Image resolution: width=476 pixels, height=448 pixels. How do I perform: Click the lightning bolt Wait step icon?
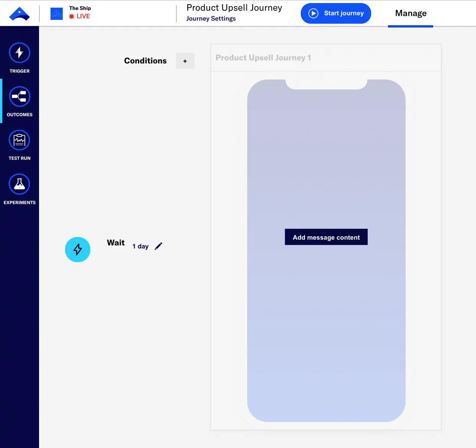(78, 249)
